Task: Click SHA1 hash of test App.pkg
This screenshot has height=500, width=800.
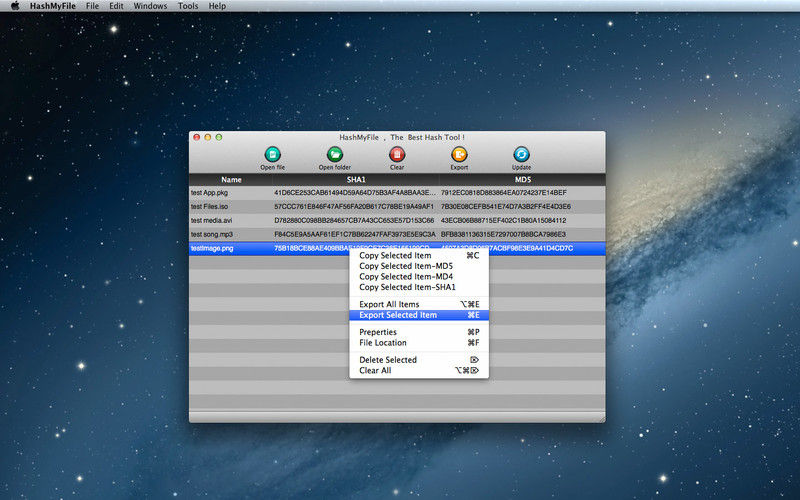Action: tap(355, 193)
